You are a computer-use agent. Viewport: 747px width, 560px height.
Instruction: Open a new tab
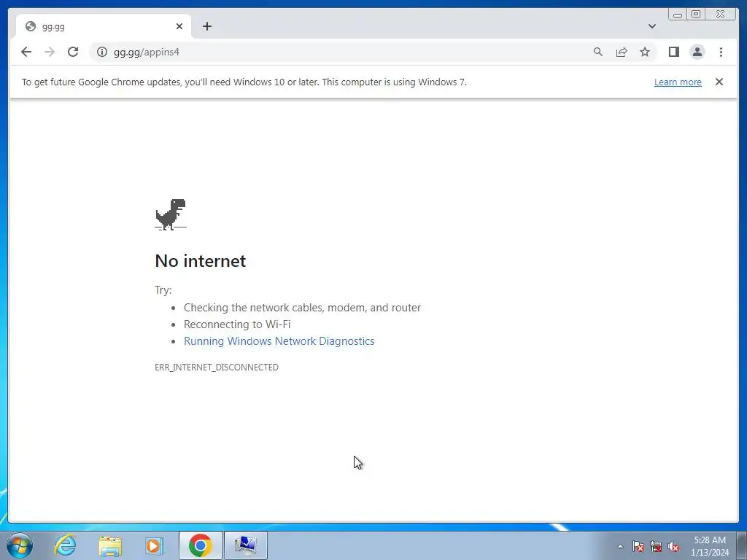click(206, 26)
